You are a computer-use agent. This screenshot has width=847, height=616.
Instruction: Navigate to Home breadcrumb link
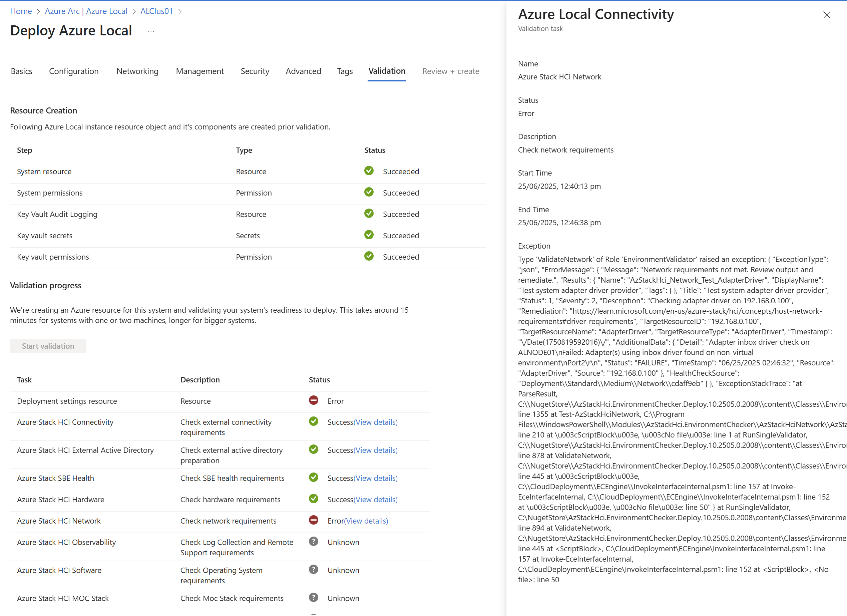21,11
